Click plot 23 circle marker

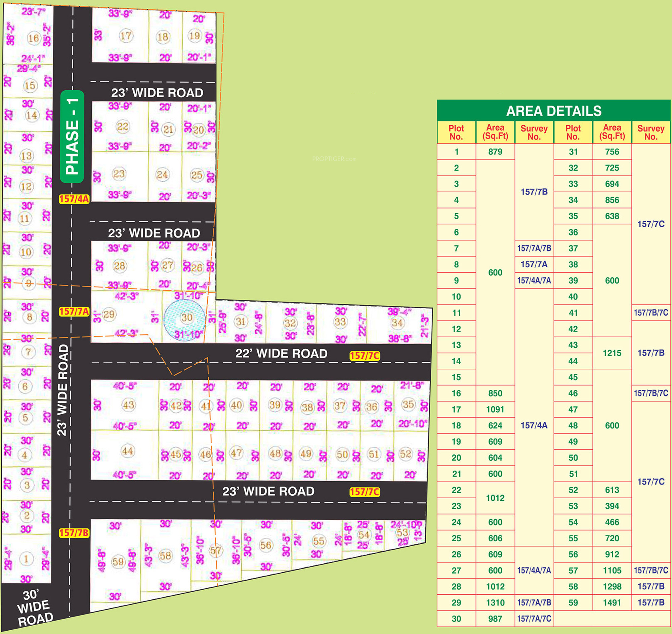(119, 174)
